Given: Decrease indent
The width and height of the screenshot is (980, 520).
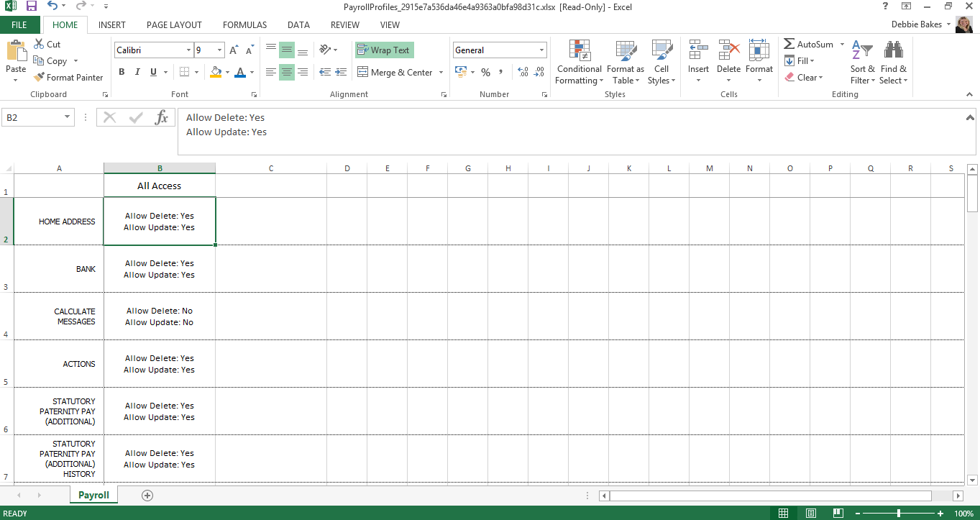Looking at the screenshot, I should 325,72.
